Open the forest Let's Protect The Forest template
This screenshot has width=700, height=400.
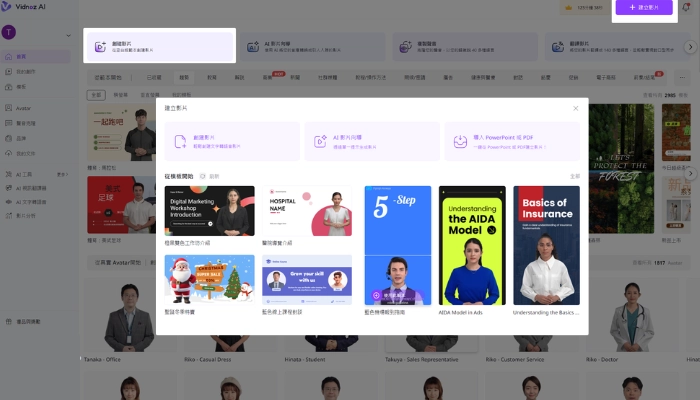click(x=621, y=169)
